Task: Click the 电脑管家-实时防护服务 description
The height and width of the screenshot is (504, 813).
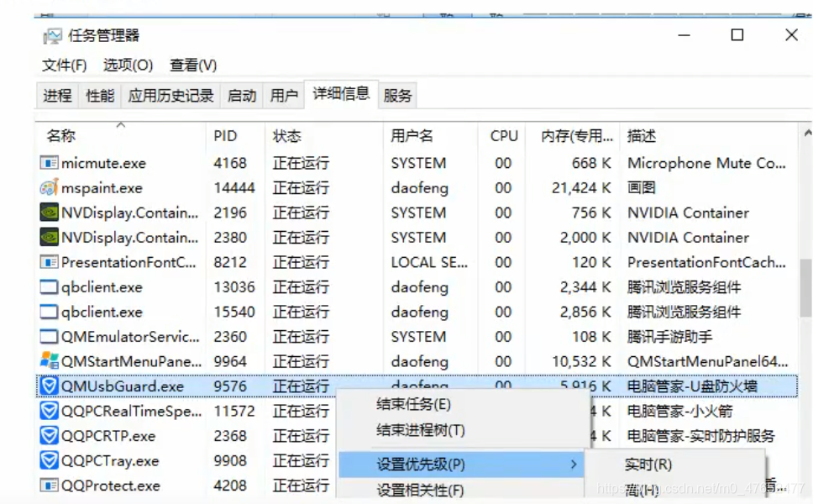Action: (x=701, y=436)
